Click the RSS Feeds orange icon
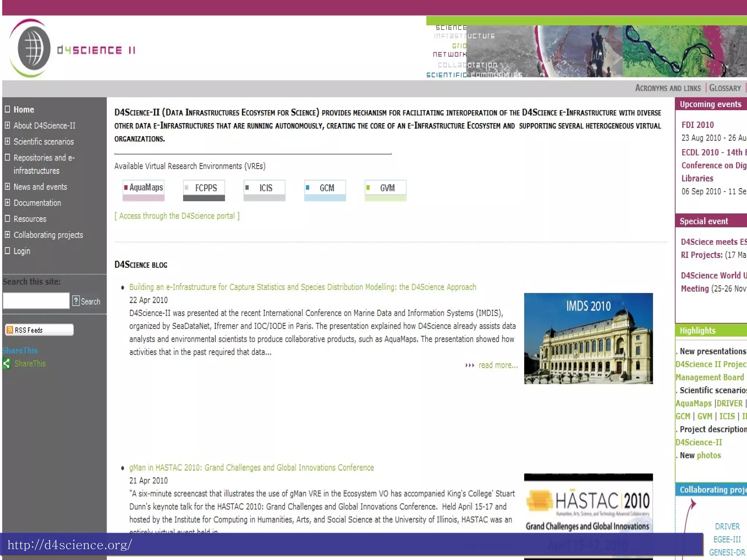Image resolution: width=747 pixels, height=560 pixels. (x=10, y=330)
